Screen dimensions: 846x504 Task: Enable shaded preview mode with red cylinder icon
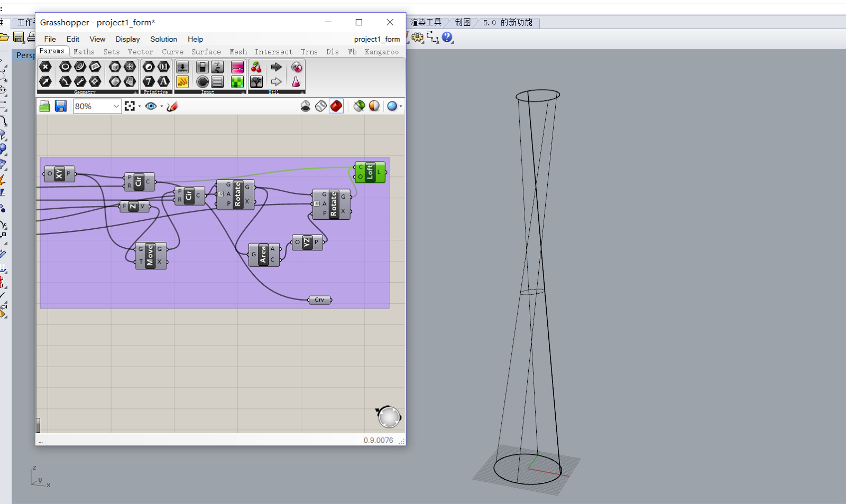click(x=337, y=106)
